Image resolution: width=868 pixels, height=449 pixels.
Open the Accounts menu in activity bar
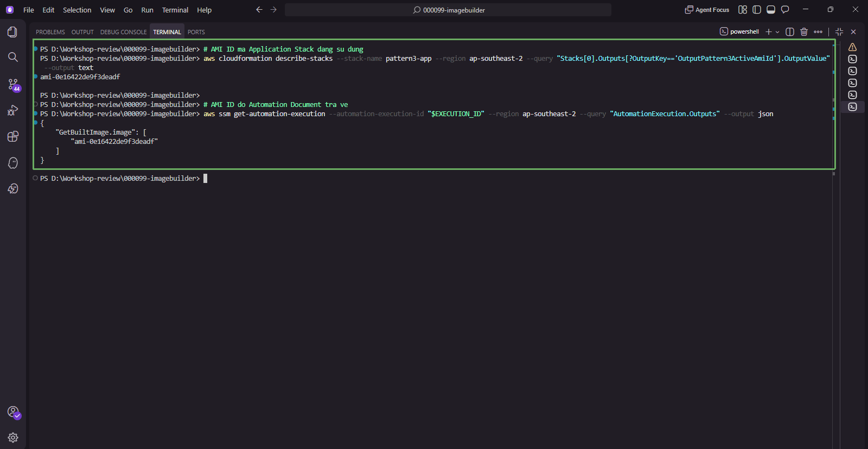(x=13, y=412)
